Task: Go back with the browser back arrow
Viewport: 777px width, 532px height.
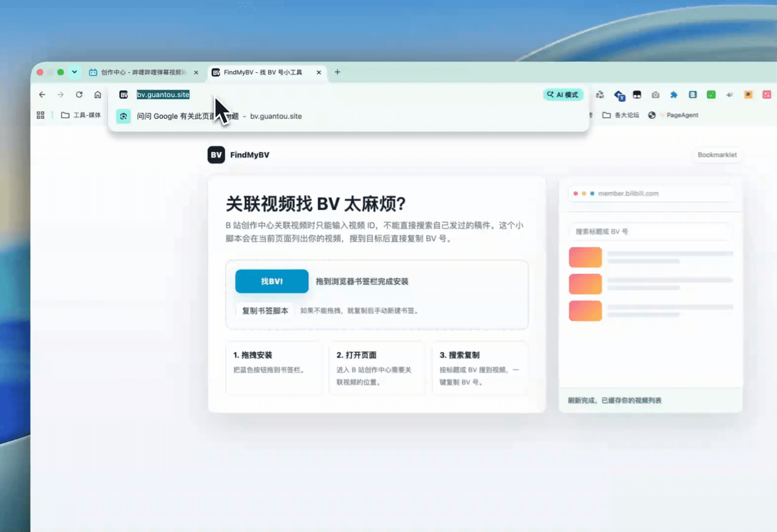Action: tap(42, 95)
